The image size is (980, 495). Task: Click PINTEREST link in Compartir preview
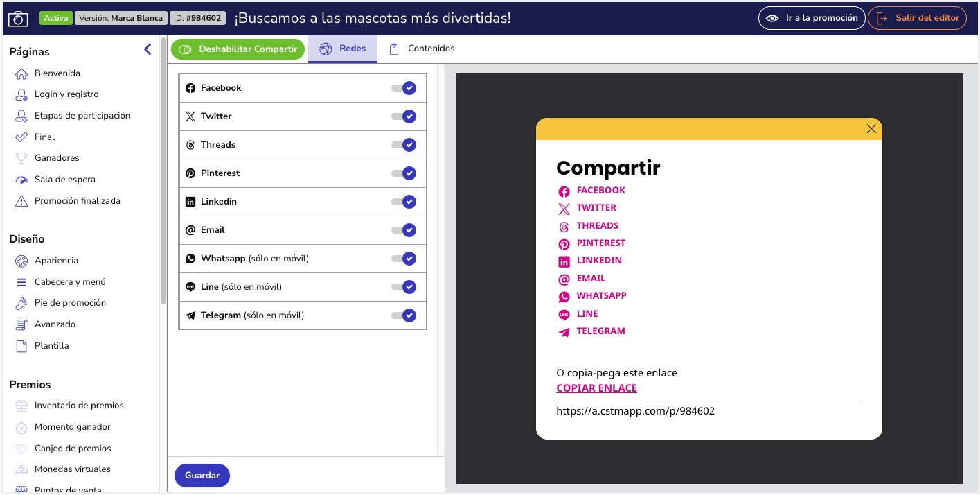(600, 243)
